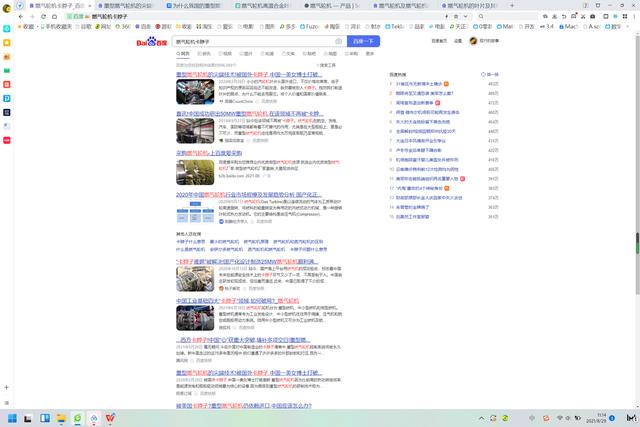640x427 pixels.
Task: Click the user avatar icon at browser top-left
Action: [7, 7]
